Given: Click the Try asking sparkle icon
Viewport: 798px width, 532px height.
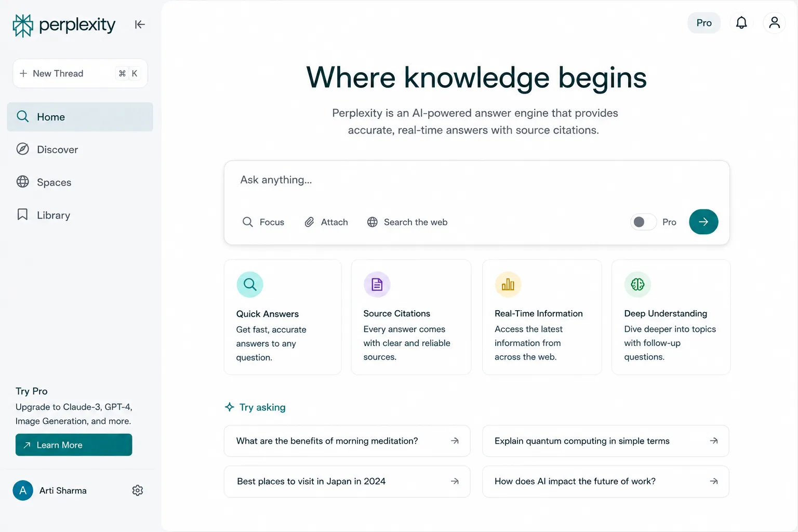Looking at the screenshot, I should [x=230, y=407].
